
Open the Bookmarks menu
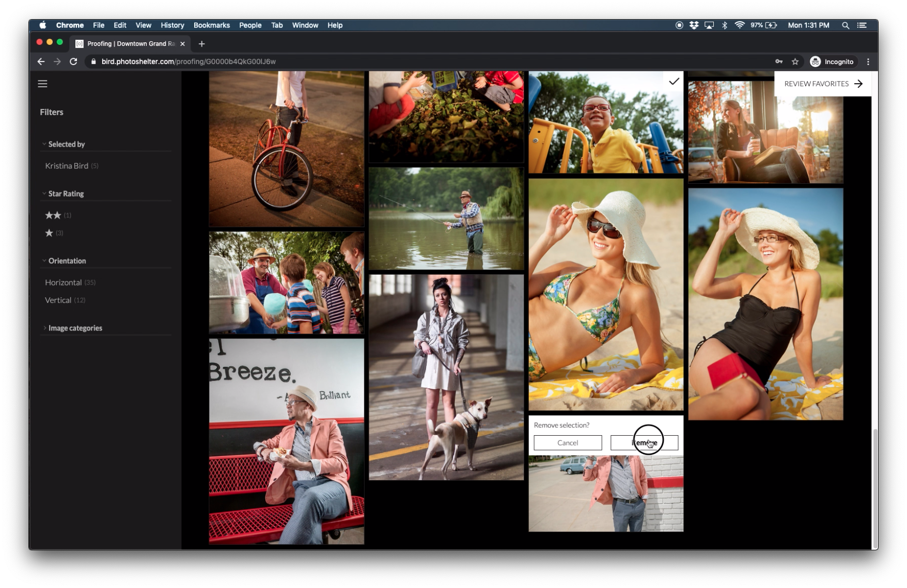[211, 25]
